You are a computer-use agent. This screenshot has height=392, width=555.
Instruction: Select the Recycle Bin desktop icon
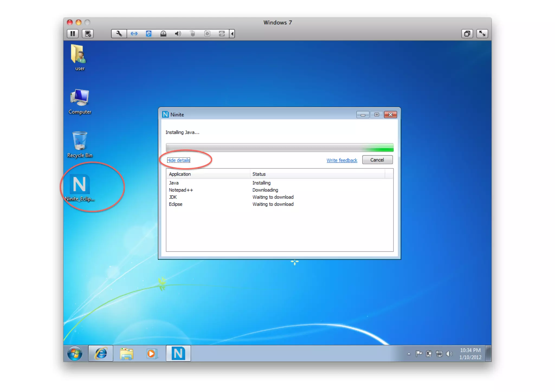pyautogui.click(x=80, y=144)
